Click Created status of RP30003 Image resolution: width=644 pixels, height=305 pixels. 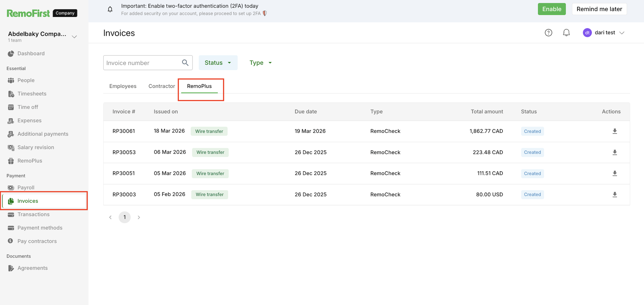pos(532,194)
